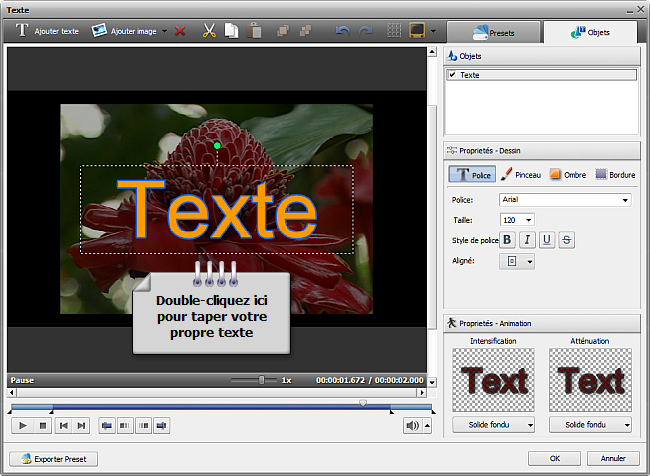Click the copy icon in toolbar

[232, 31]
